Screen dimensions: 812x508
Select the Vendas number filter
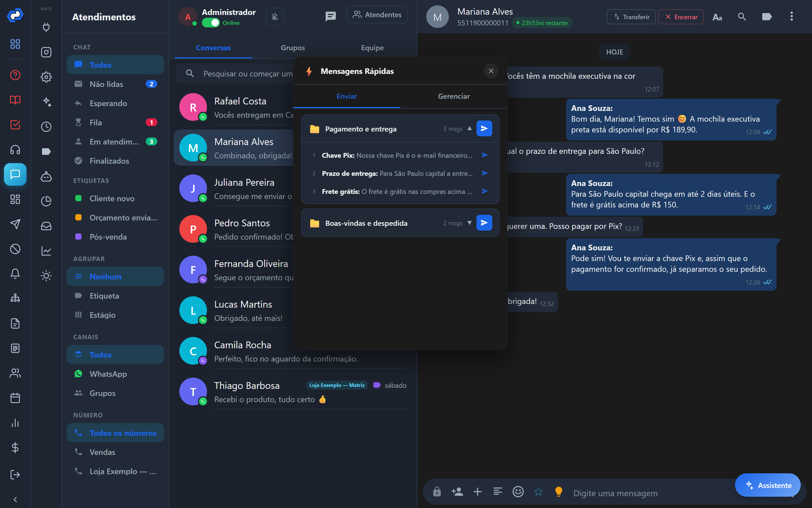(115, 452)
